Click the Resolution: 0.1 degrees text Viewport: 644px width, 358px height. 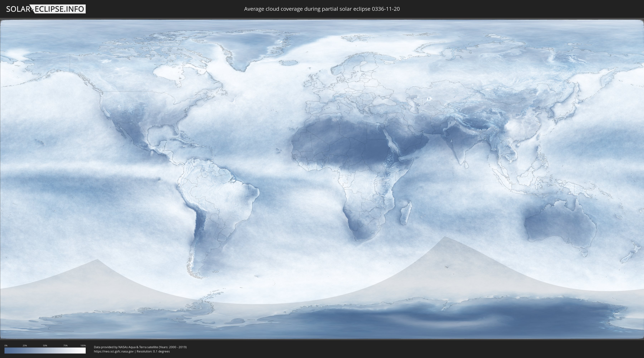coord(153,351)
